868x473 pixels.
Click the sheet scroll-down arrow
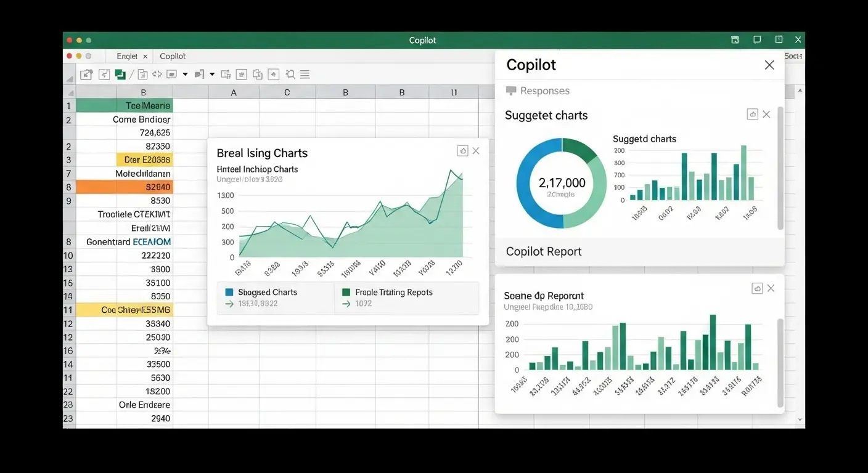click(x=800, y=420)
